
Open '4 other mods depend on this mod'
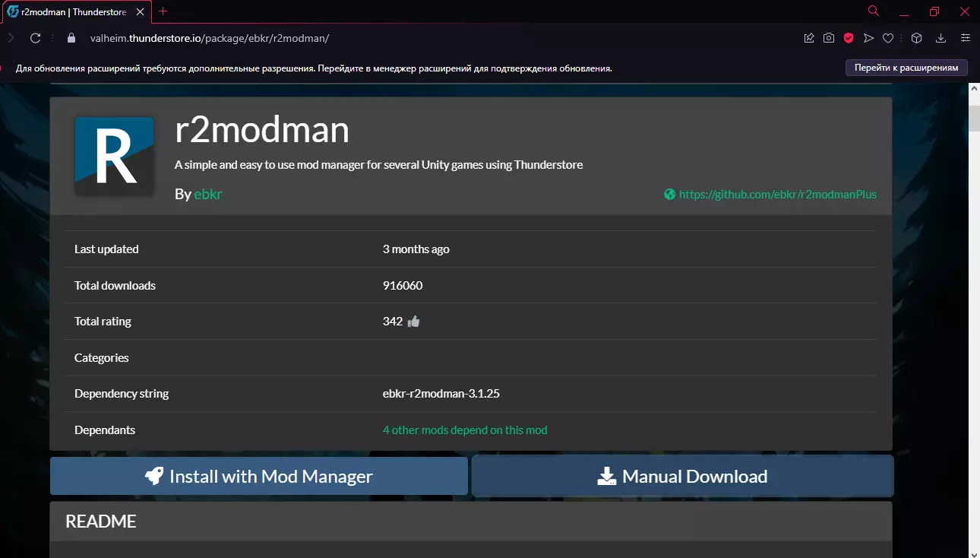pos(465,430)
